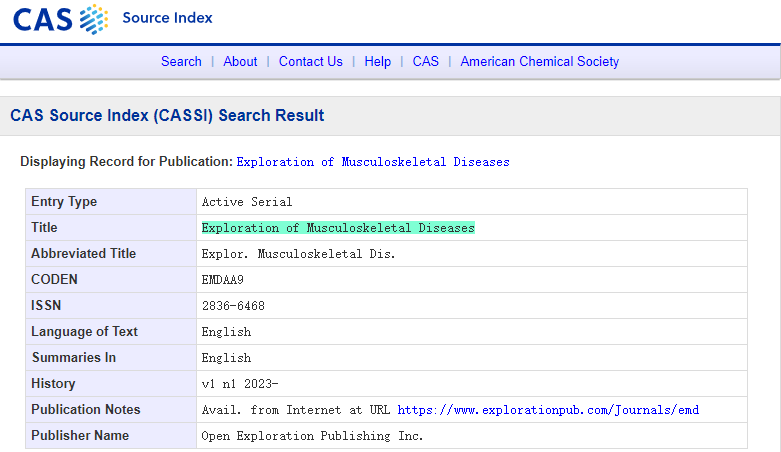Click the 'Title' row label
The width and height of the screenshot is (781, 452).
pos(44,228)
